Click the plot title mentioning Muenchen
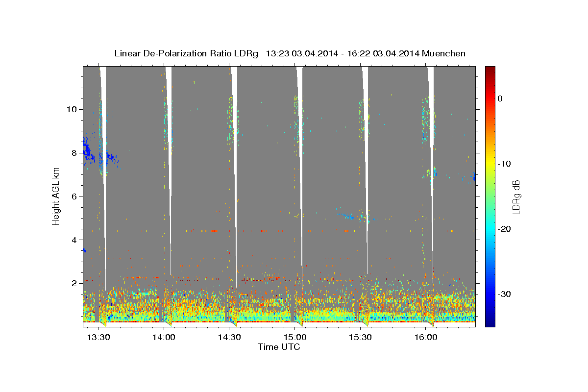 (290, 53)
